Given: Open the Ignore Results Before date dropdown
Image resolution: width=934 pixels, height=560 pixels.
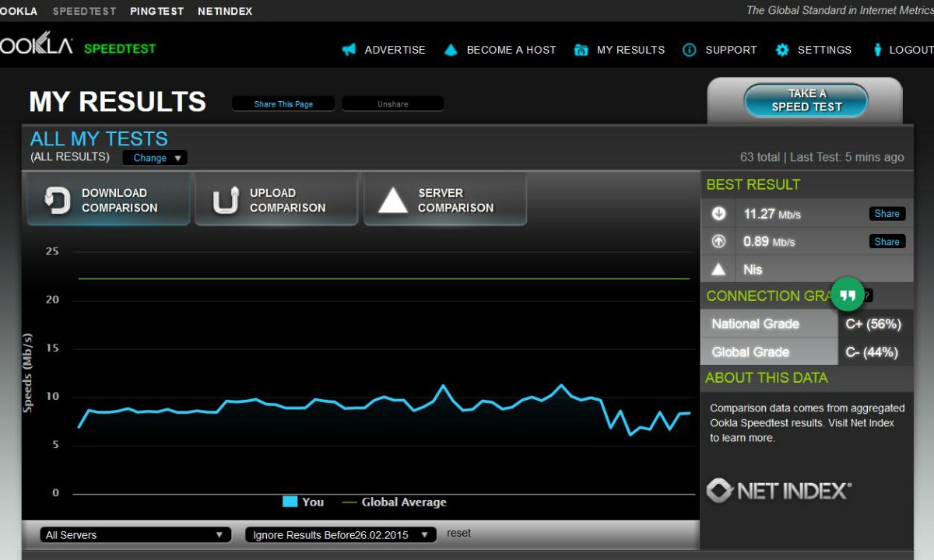Looking at the screenshot, I should (x=341, y=535).
